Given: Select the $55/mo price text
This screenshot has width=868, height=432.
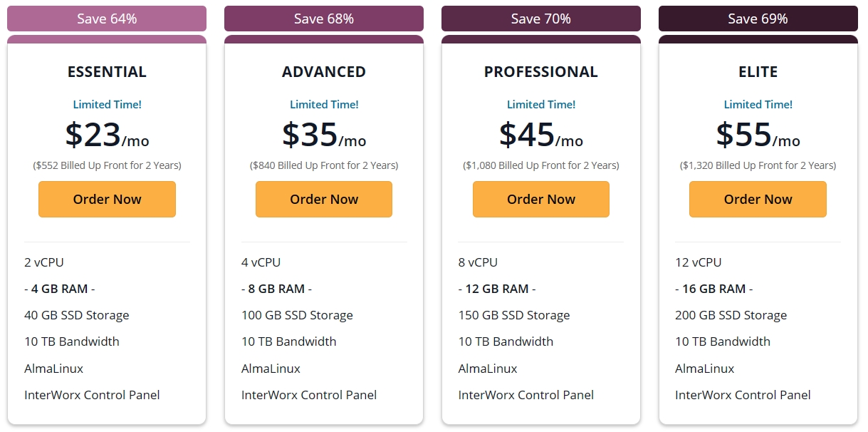Looking at the screenshot, I should (758, 135).
